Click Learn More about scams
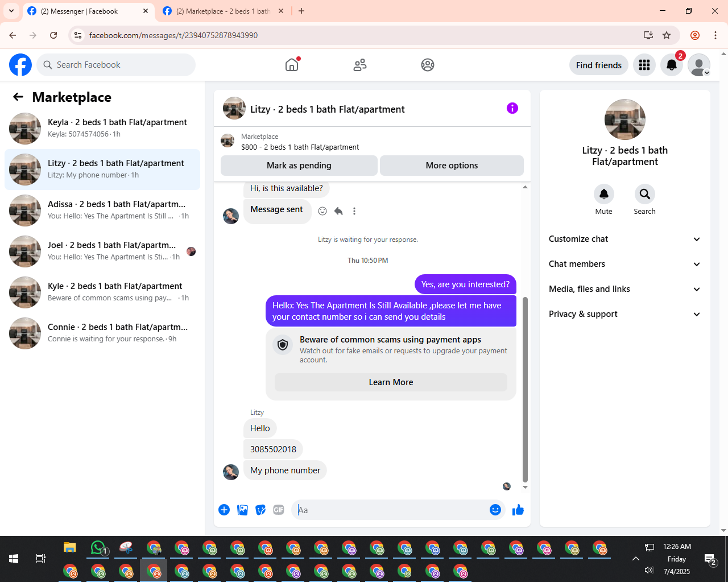 point(391,382)
